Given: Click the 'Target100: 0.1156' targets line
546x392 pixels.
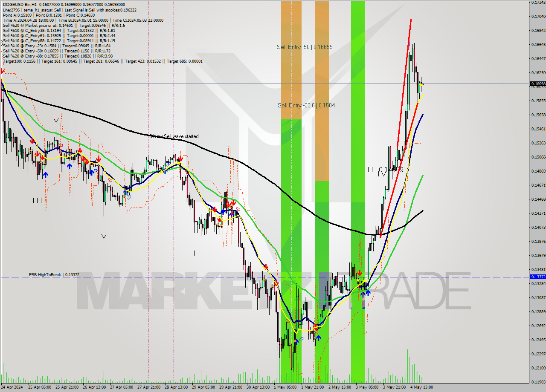Looking at the screenshot, I should (102, 61).
